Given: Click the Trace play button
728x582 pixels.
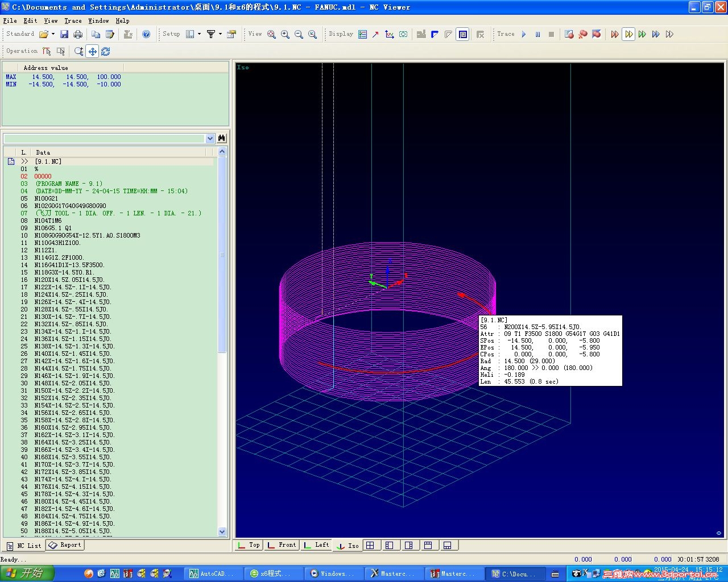Looking at the screenshot, I should 524,34.
